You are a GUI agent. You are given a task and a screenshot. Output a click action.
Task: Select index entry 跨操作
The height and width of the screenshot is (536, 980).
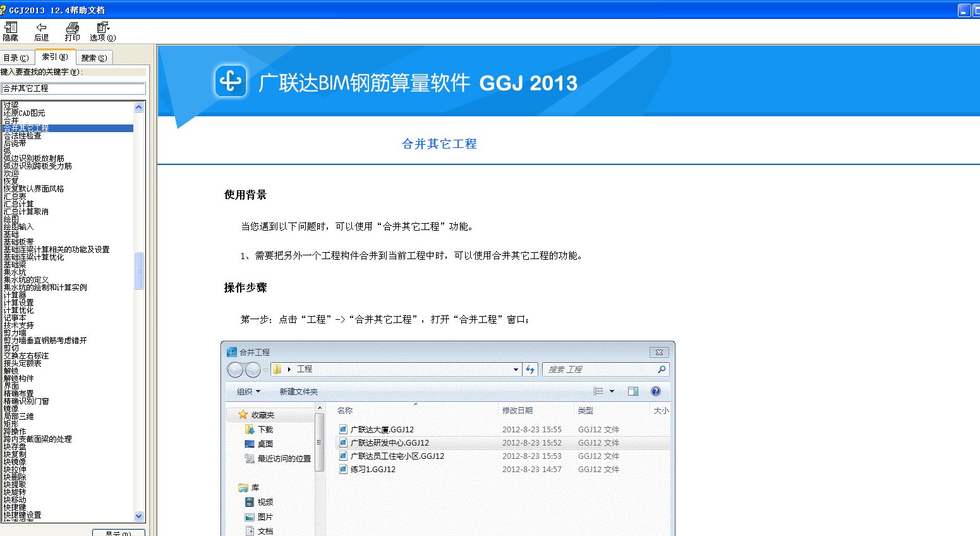15,432
